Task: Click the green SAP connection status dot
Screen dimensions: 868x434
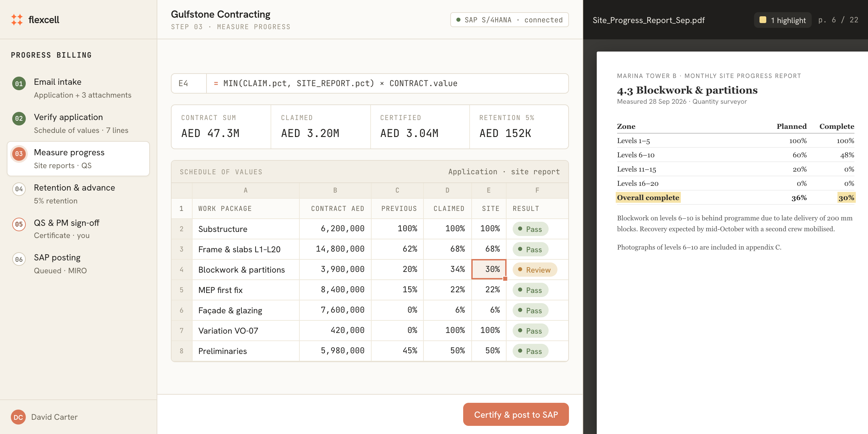Action: (x=458, y=20)
